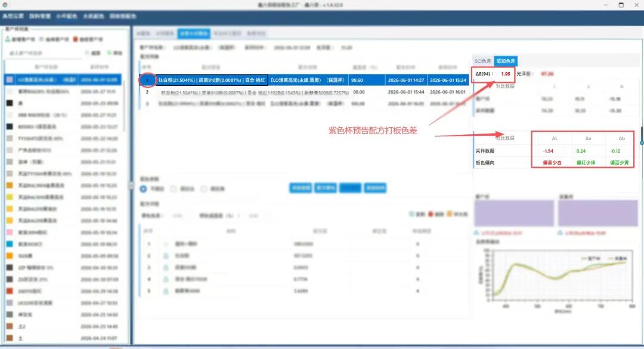Click the ΔE(94) value 1.95
This screenshot has width=644, height=349.
(x=506, y=74)
